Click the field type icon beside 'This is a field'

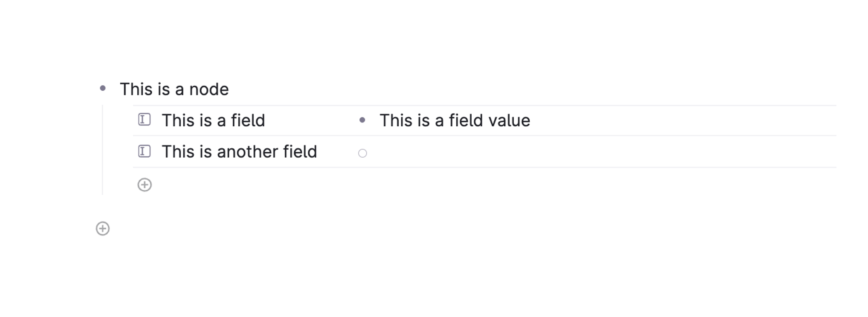click(x=145, y=120)
